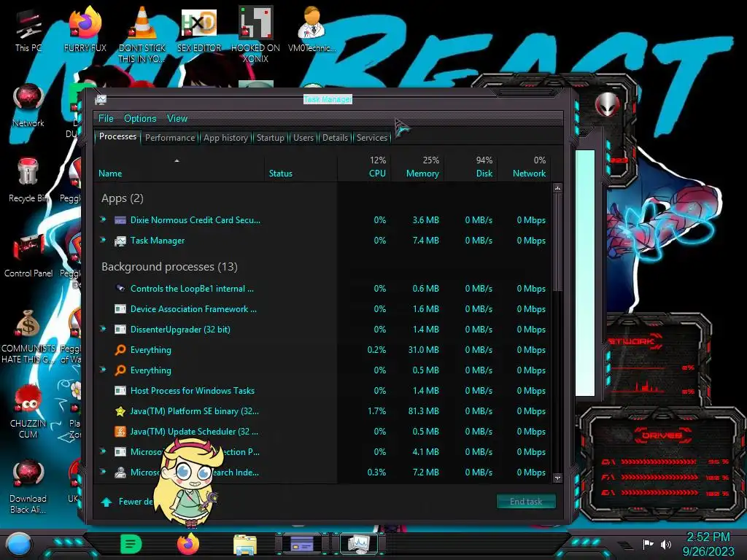The width and height of the screenshot is (747, 560).
Task: Switch to the App history tab
Action: 226,138
